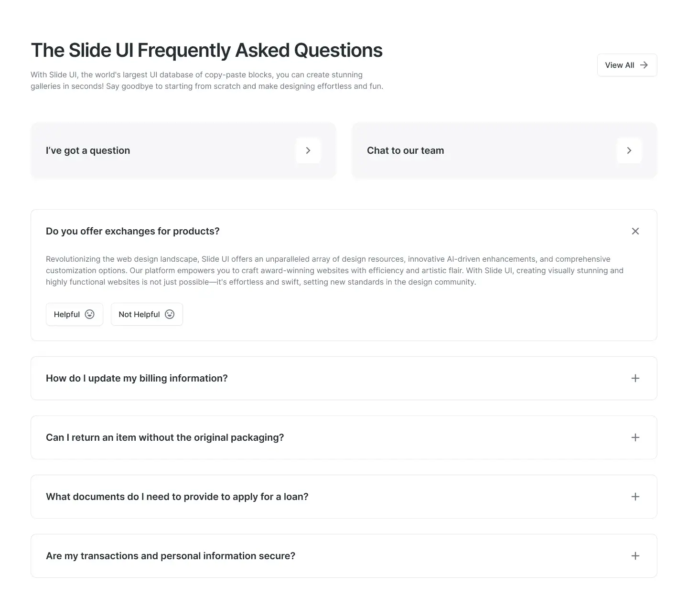The width and height of the screenshot is (688, 616).
Task: Click "Do you offer exchanges for products?" heading
Action: click(x=133, y=231)
